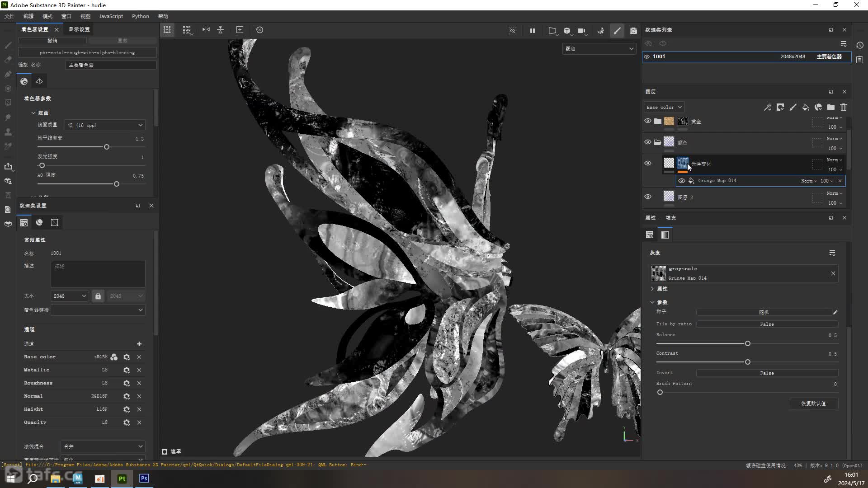Open the 着色器链接 dropdown
This screenshot has height=488, width=868.
tap(98, 310)
